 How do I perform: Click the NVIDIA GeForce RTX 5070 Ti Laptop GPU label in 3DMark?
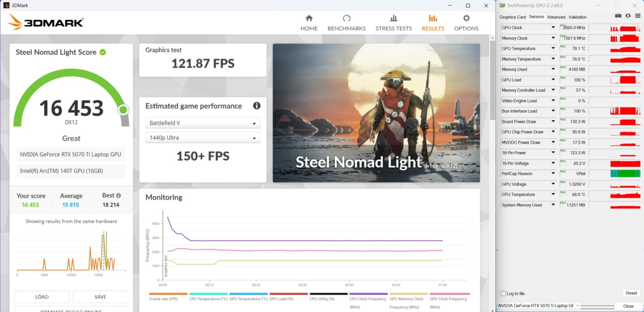click(x=70, y=154)
